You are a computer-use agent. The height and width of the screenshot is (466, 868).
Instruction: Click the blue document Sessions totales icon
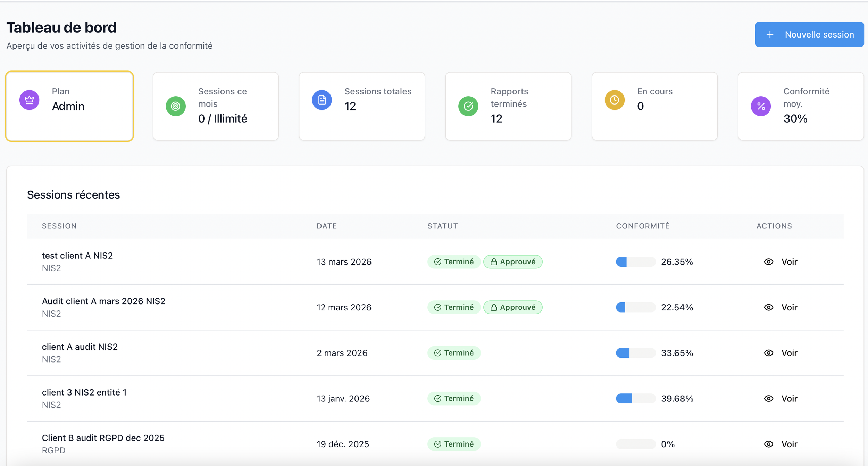tap(322, 100)
